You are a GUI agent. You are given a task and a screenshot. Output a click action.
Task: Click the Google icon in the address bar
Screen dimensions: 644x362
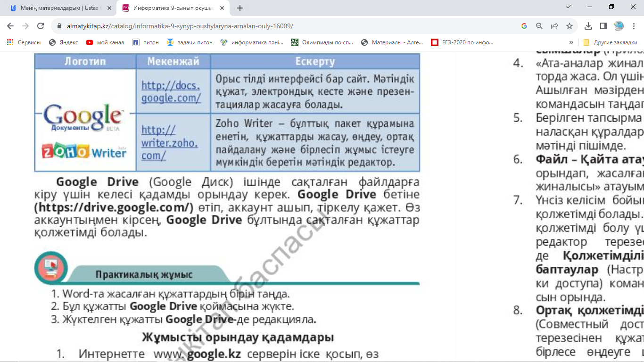point(524,26)
